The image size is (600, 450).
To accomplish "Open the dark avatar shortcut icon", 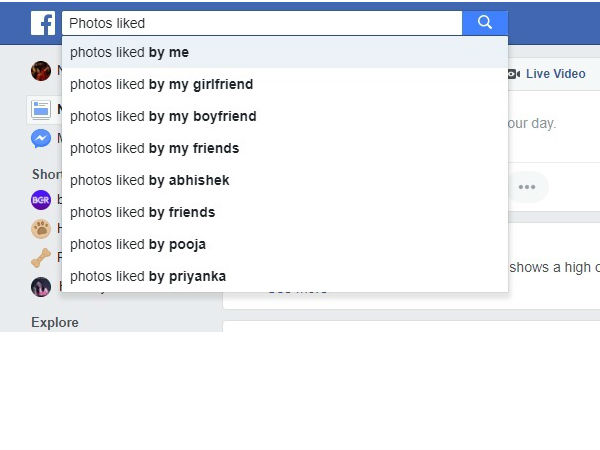I will (41, 287).
